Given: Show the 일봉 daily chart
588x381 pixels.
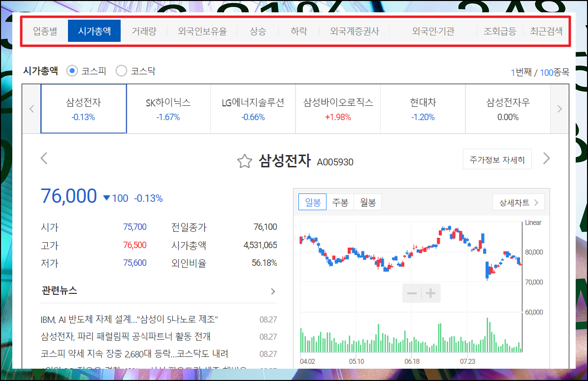Looking at the screenshot, I should click(x=313, y=202).
